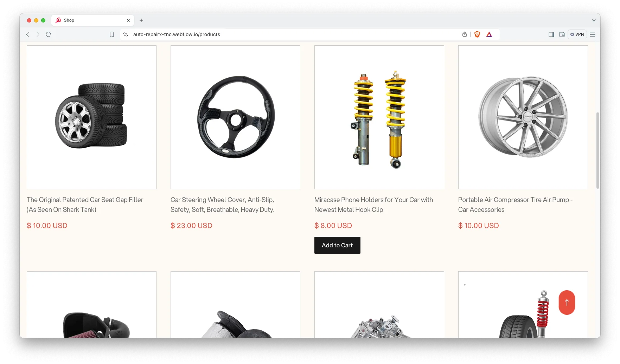Open a new tab with plus
The width and height of the screenshot is (620, 364).
(141, 20)
